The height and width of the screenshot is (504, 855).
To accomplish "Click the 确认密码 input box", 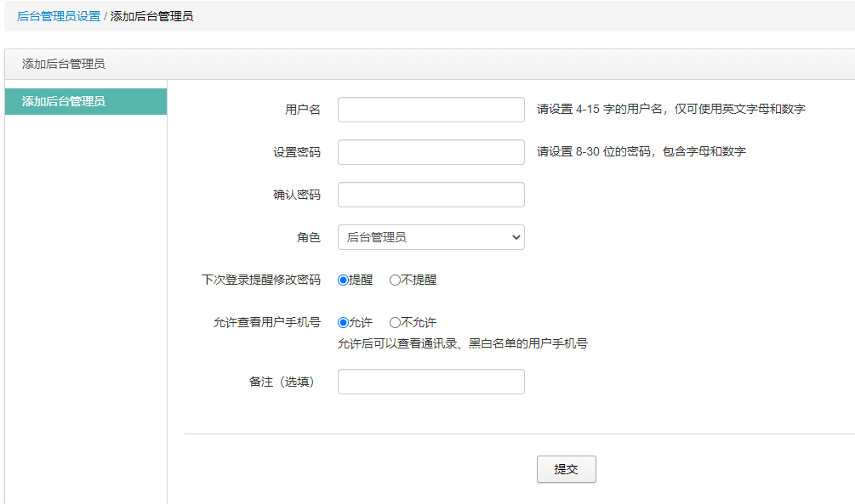I will (x=430, y=195).
